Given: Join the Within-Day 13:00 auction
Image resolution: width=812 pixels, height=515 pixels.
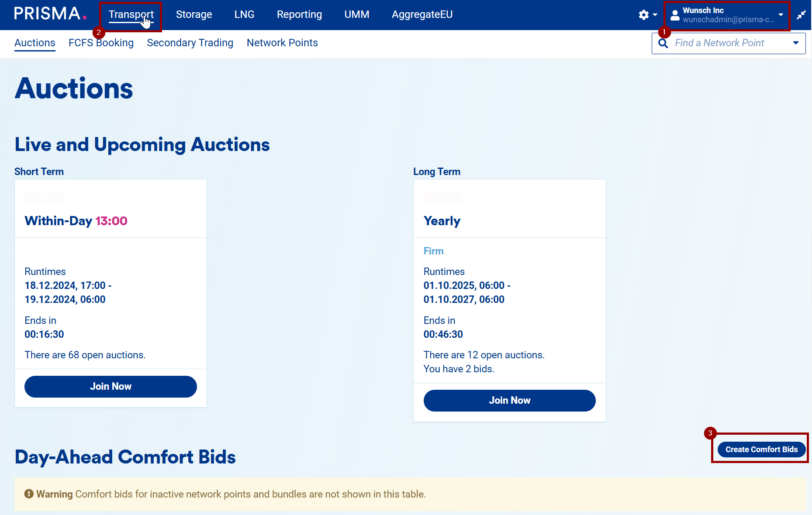Looking at the screenshot, I should pos(111,386).
